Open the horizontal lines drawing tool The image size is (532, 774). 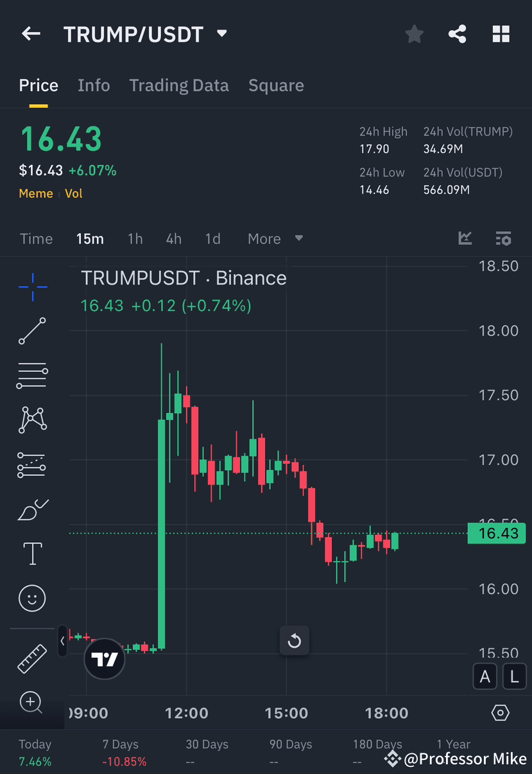click(31, 375)
